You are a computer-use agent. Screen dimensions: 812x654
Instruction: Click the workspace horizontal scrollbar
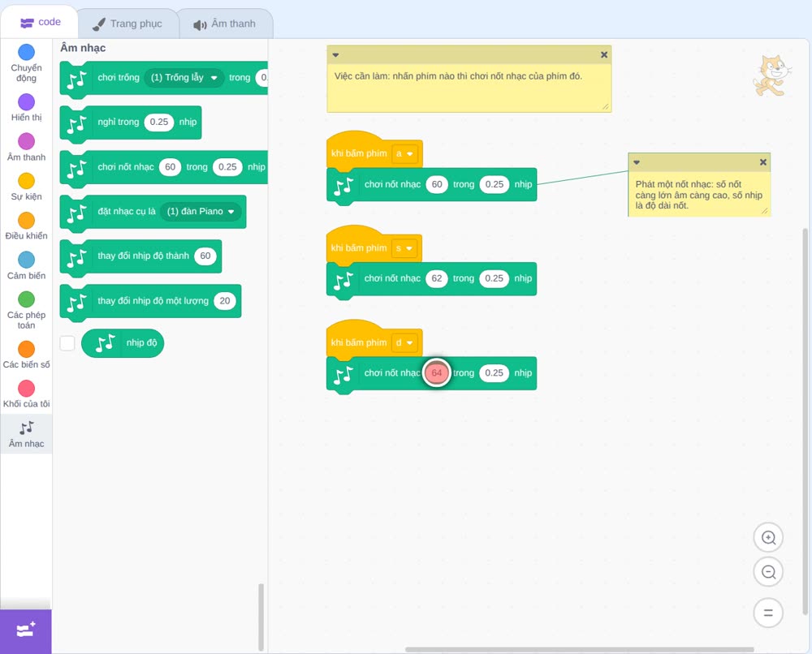[x=580, y=649]
